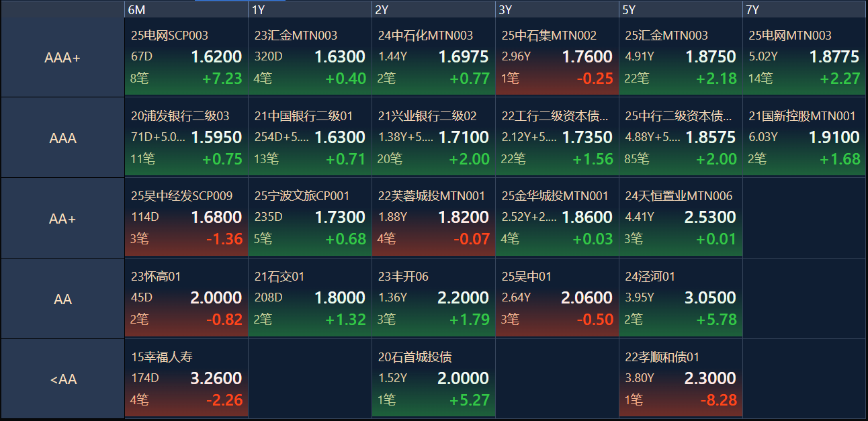Open the 24天恒置业MTN006 bond cell
868x421 pixels.
pos(681,218)
